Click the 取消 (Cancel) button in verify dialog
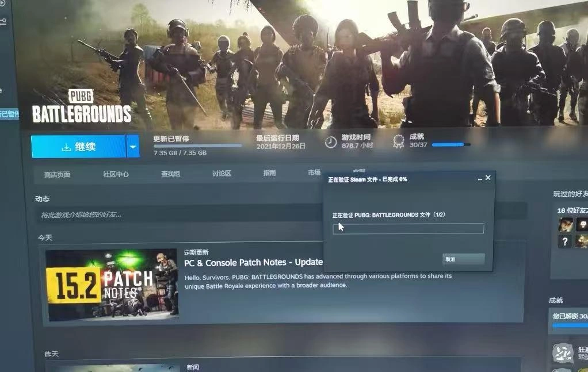Viewport: 588px width, 372px height. [463, 259]
